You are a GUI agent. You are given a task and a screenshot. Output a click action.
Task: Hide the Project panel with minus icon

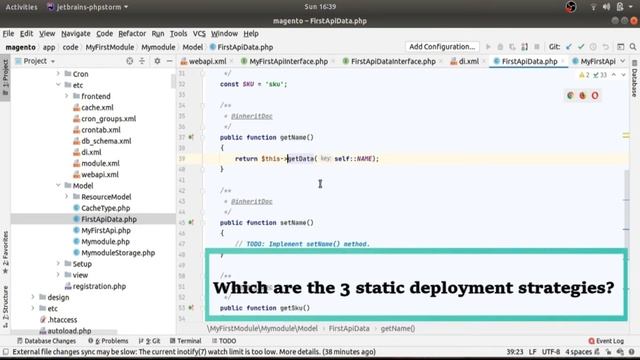click(x=169, y=61)
